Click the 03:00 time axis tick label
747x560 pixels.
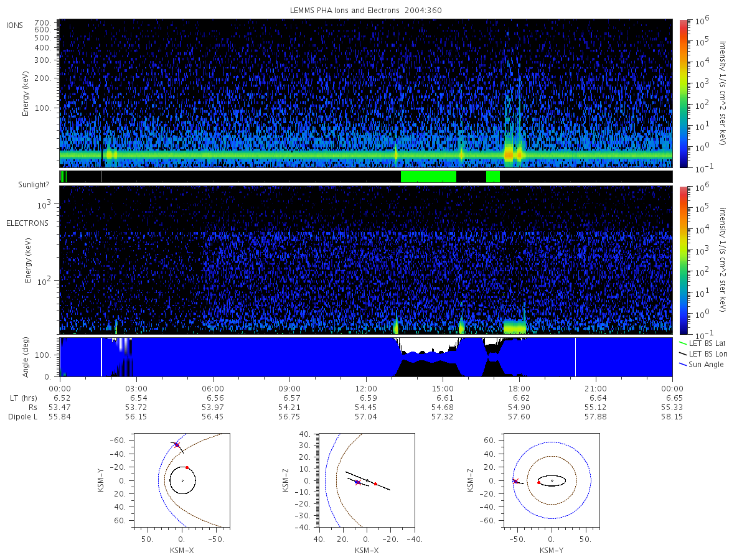click(136, 387)
